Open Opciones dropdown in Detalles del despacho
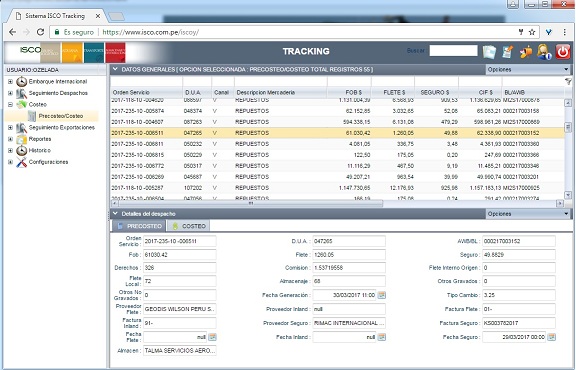 [528, 214]
